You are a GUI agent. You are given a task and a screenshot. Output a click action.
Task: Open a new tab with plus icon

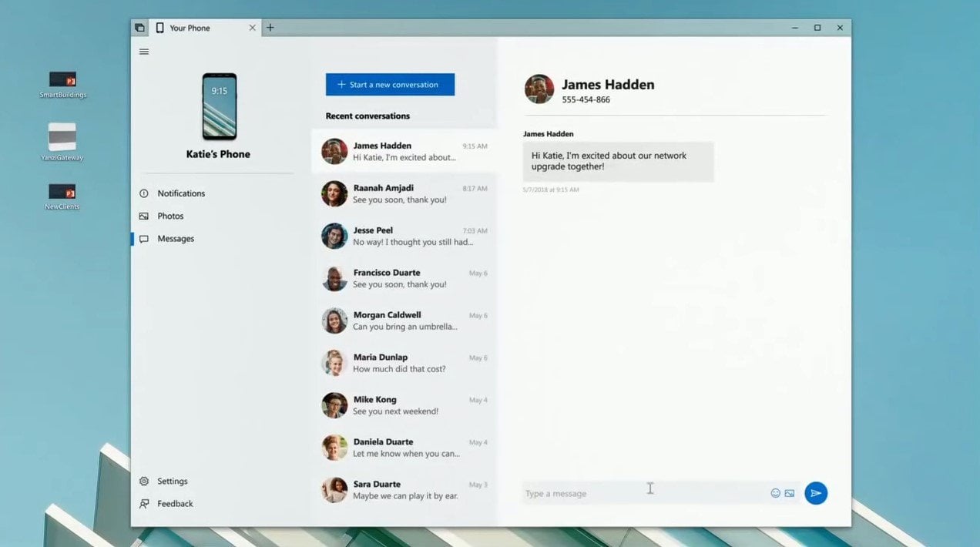[270, 28]
